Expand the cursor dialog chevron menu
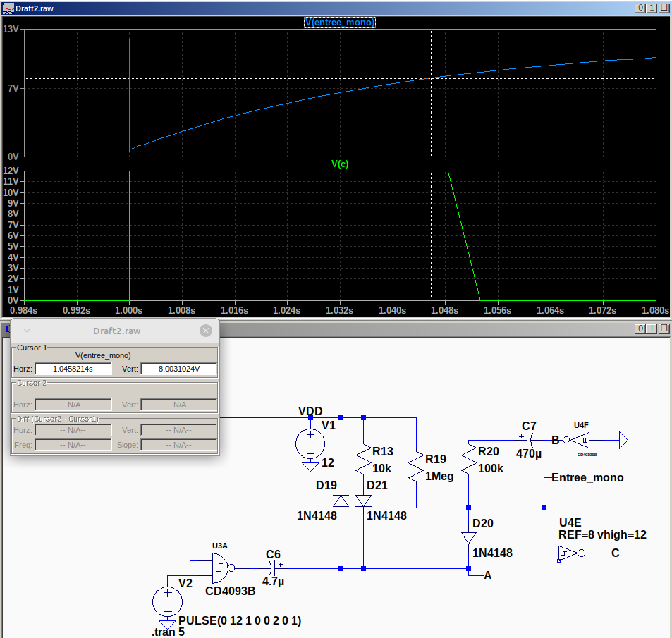The image size is (672, 638). 27,331
